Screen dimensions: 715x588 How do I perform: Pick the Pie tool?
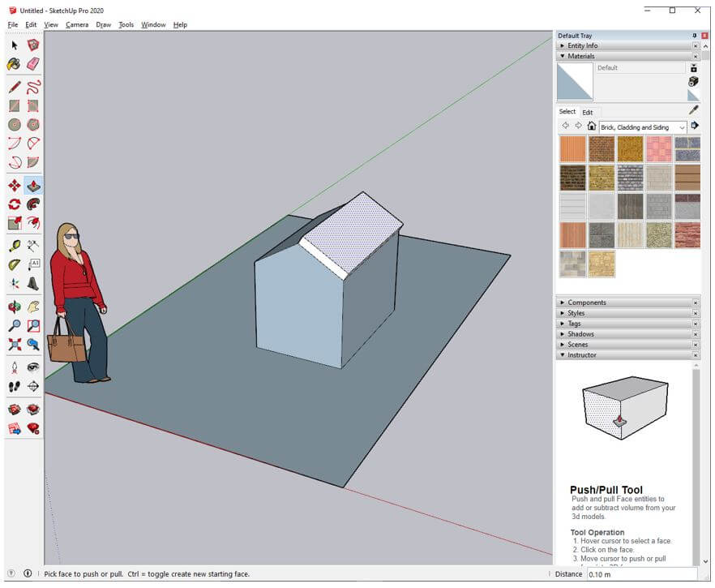pyautogui.click(x=32, y=162)
